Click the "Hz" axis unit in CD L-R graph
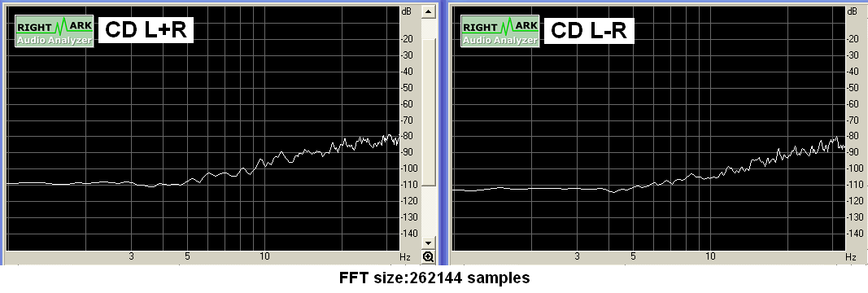868x293 pixels. click(x=851, y=257)
